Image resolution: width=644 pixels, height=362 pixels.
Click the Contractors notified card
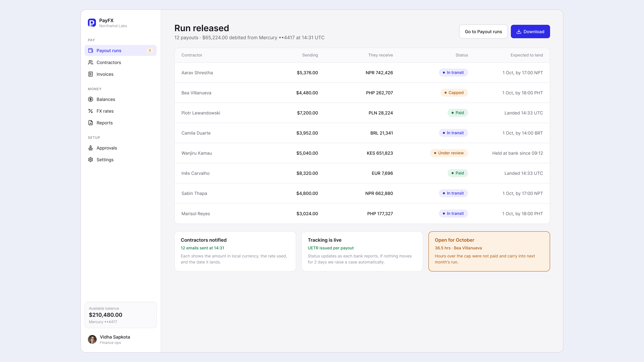[235, 251]
